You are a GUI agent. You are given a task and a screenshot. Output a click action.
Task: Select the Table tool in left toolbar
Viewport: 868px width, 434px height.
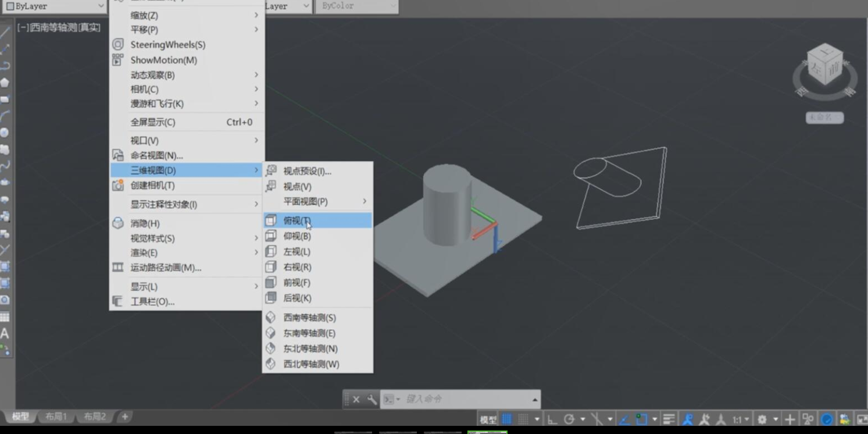(5, 317)
